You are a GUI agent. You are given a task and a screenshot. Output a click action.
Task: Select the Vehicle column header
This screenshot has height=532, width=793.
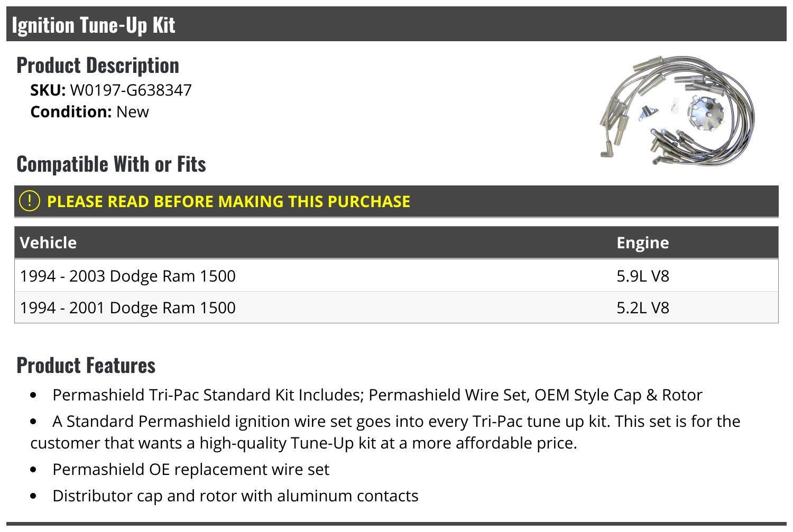pos(48,242)
